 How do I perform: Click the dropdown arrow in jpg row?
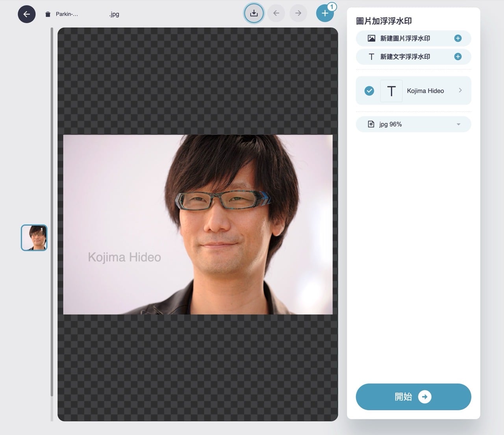(458, 125)
